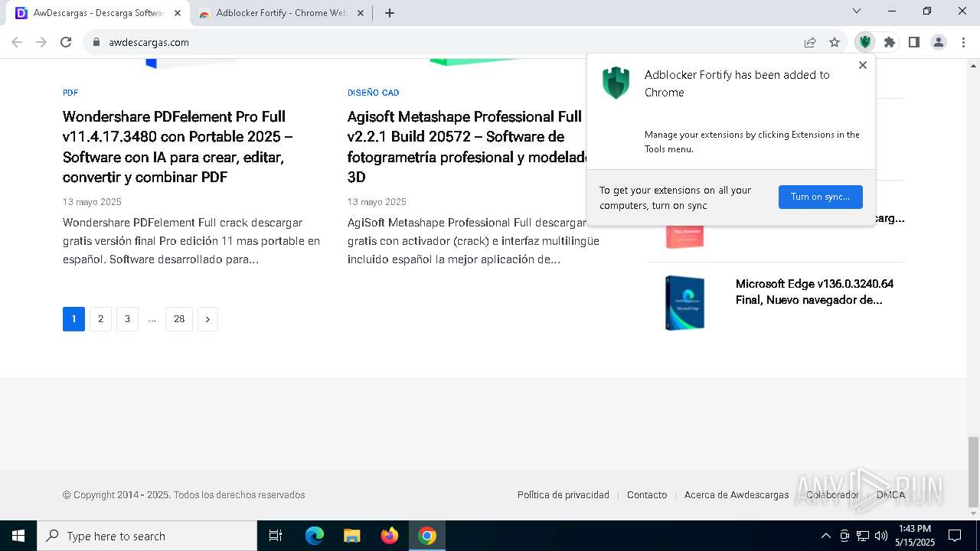
Task: Toggle the Chrome side panel icon
Action: coord(914,42)
